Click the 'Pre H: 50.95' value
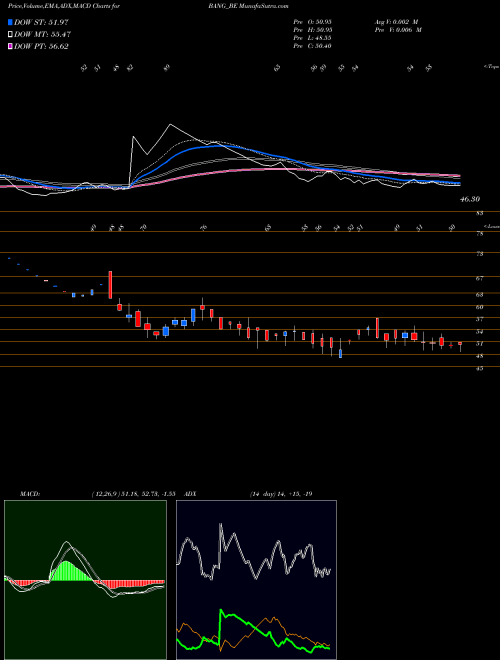This screenshot has width=500, height=660. coord(312,30)
